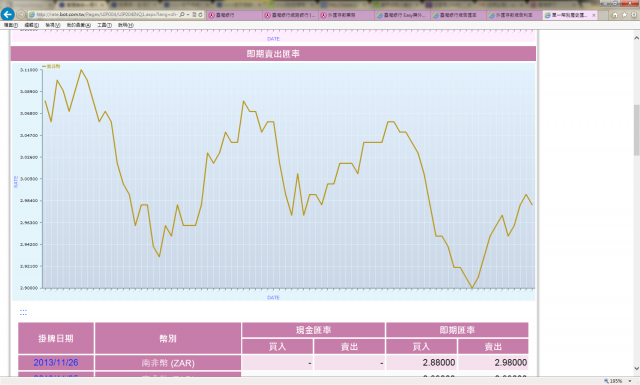Open the address bar dropdown arrow
Screen dimensions: 640x385
(x=188, y=15)
